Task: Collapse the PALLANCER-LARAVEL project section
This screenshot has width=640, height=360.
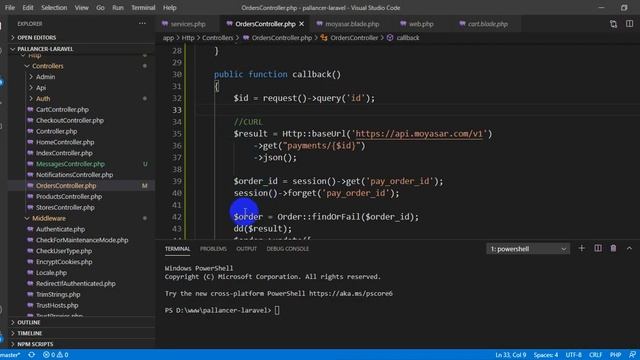Action: click(x=45, y=49)
